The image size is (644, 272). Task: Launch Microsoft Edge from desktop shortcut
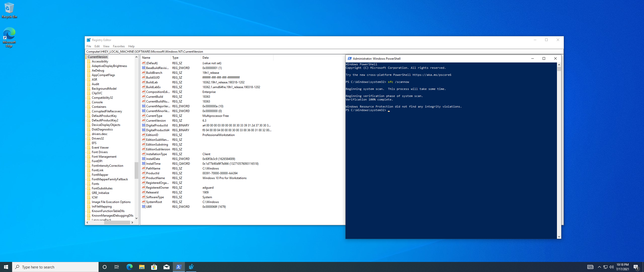(9, 37)
